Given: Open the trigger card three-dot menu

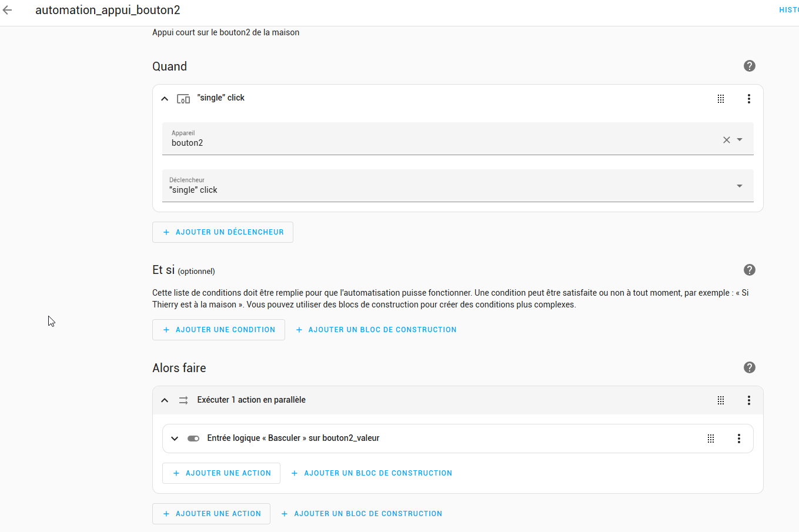Looking at the screenshot, I should [x=749, y=99].
